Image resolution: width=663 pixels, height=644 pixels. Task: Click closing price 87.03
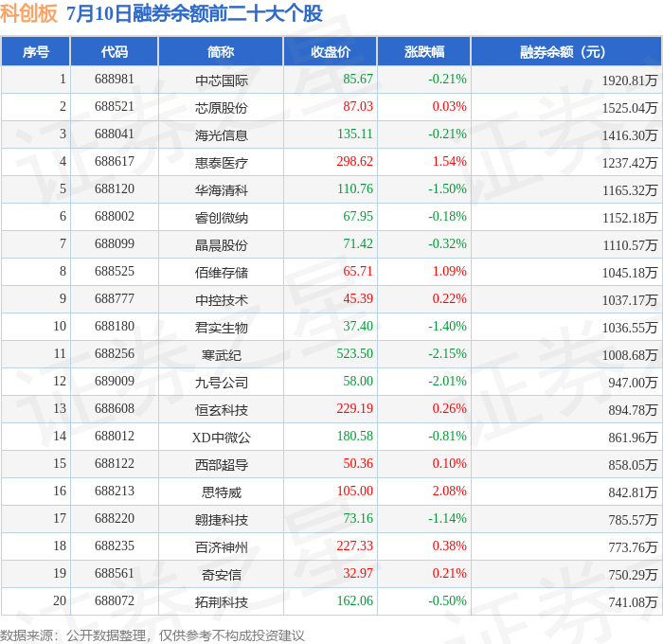click(358, 106)
